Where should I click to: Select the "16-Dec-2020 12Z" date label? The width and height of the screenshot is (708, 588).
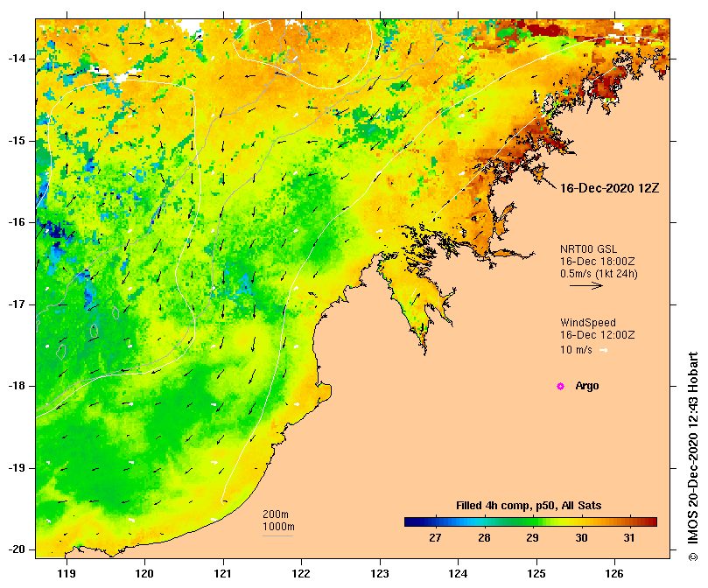point(610,188)
